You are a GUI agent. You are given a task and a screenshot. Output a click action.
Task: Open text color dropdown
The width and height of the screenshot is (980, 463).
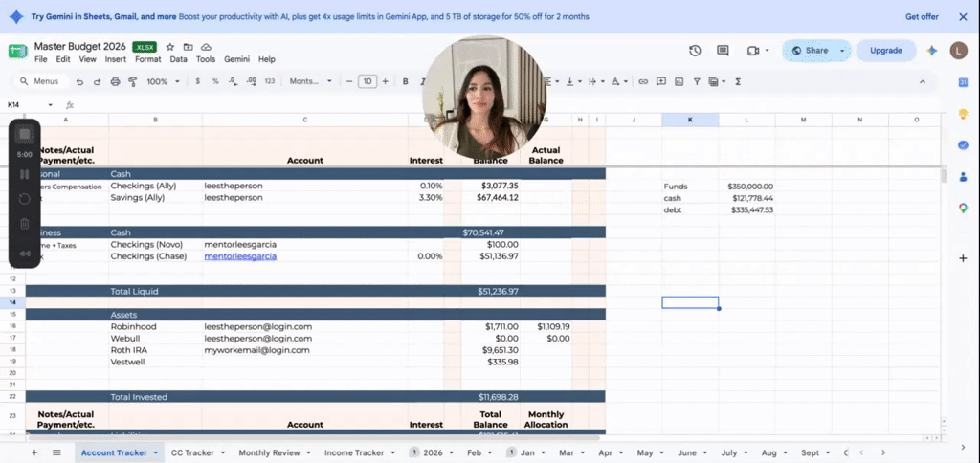point(619,82)
